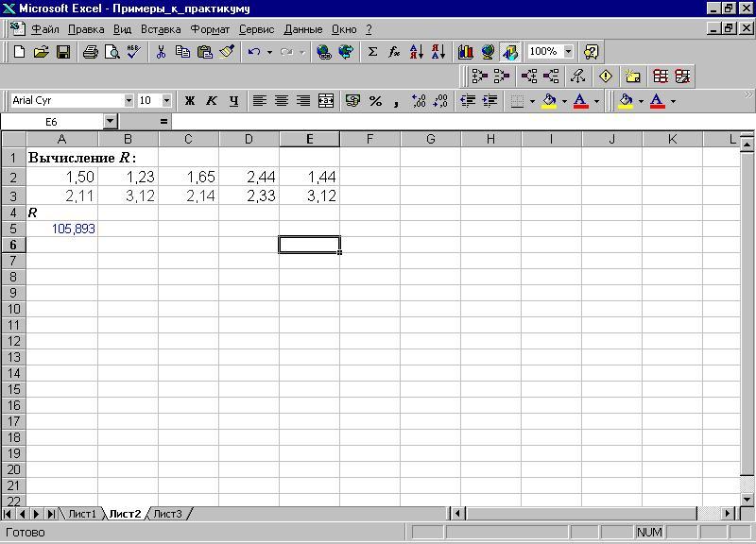Select the Format Painter brush icon
This screenshot has height=544, width=756.
pos(227,52)
